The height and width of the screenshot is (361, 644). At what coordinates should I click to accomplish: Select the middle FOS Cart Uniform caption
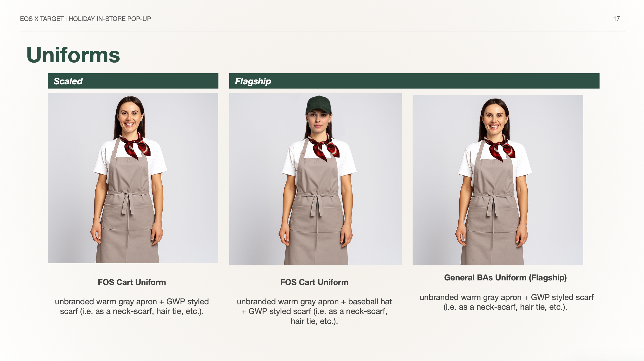314,282
